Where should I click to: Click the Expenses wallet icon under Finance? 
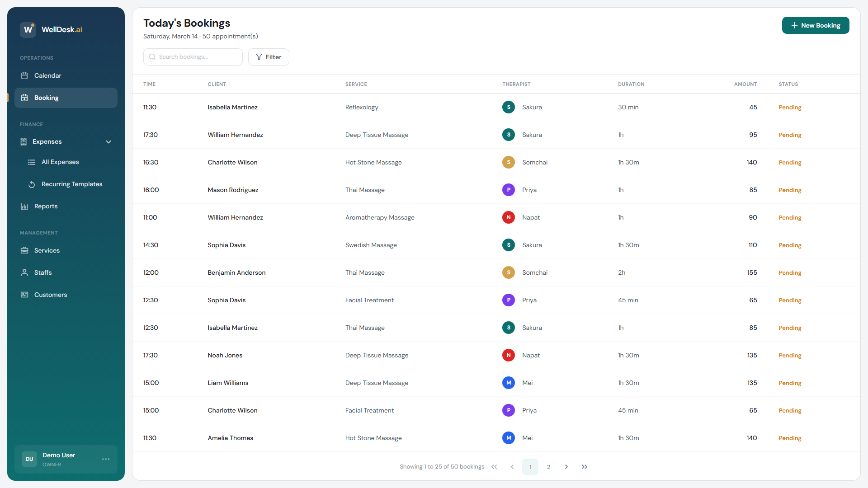(24, 141)
